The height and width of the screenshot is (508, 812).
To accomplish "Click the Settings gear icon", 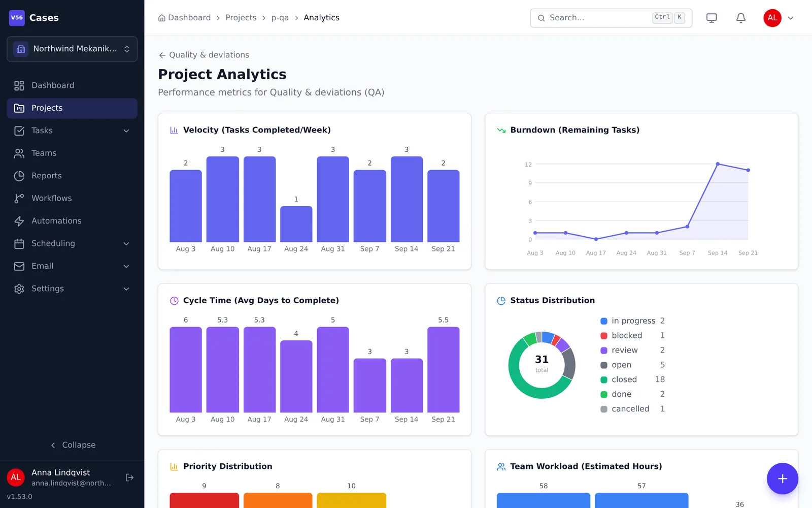I will [19, 289].
